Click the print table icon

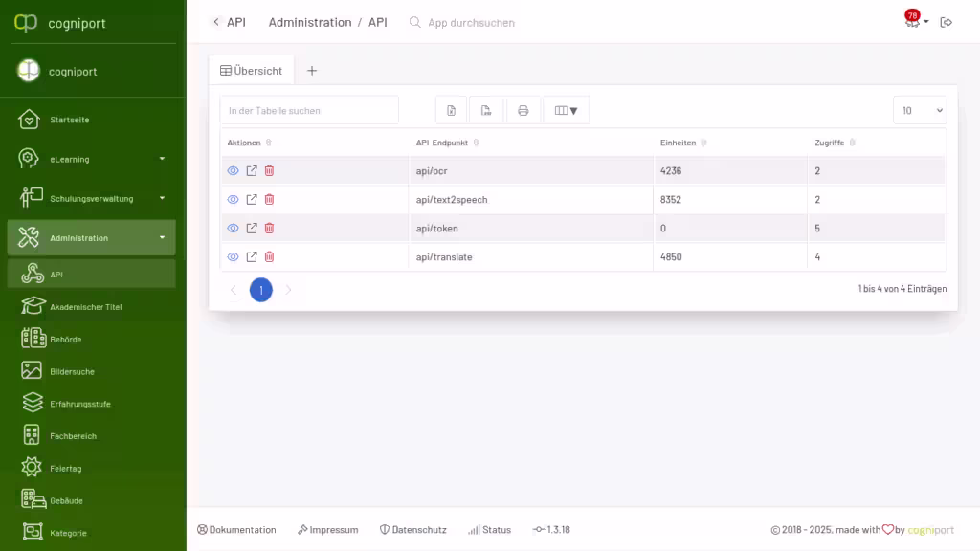[x=523, y=111]
